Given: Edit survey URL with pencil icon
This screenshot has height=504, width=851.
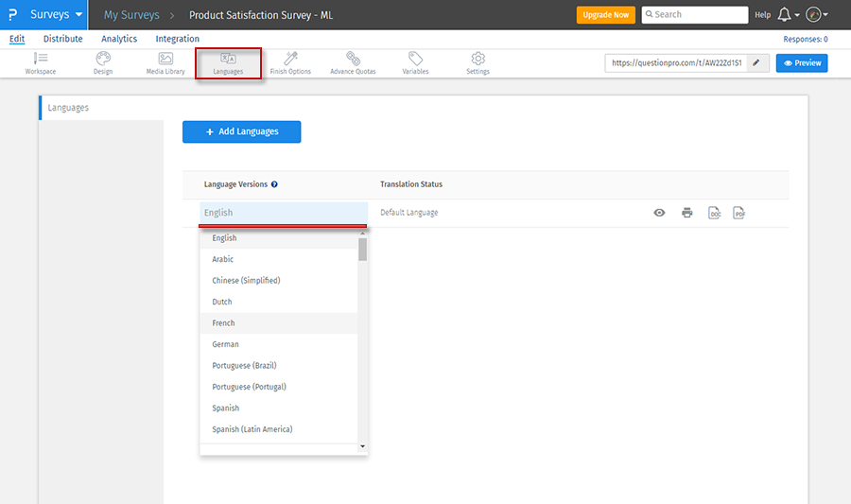Looking at the screenshot, I should [756, 63].
